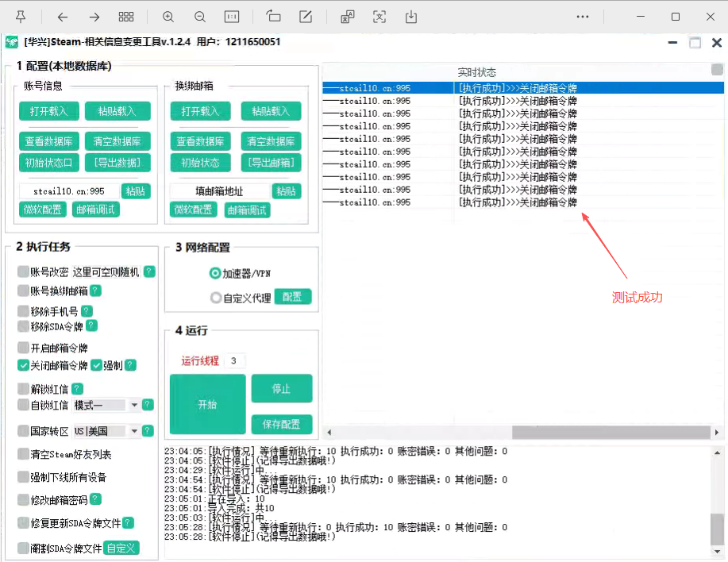Open the thumbnail grid view icon
The height and width of the screenshot is (562, 728).
click(125, 17)
